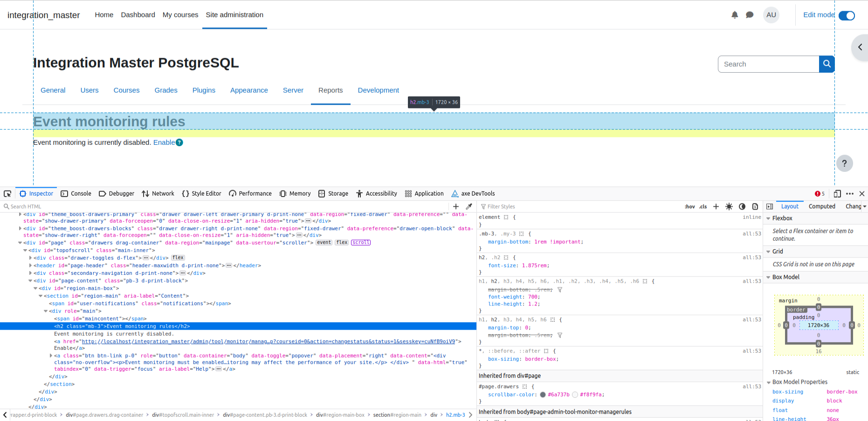Open My courses in top navigation
Viewport: 868px width, 421px height.
click(180, 15)
